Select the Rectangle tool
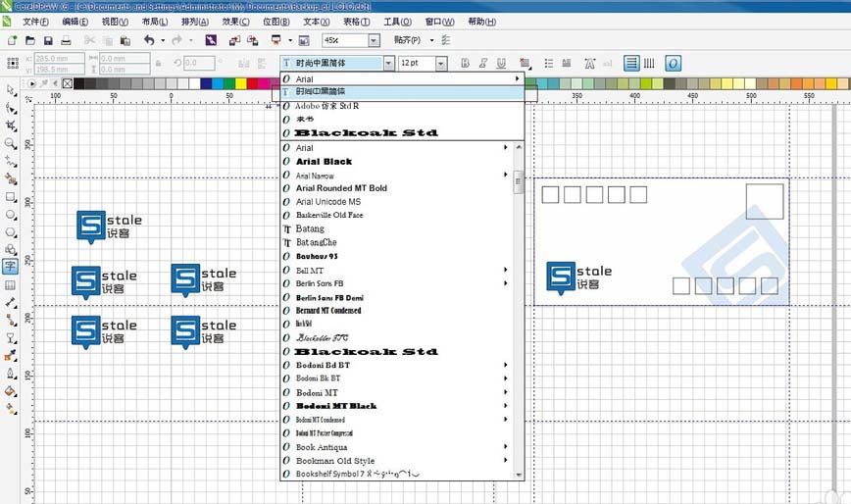 [x=11, y=196]
